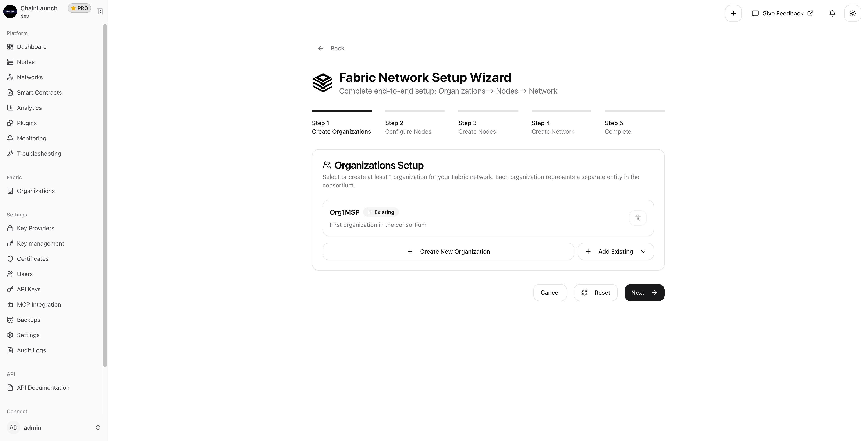Open MCP Integration in sidebar
The image size is (868, 441).
39,304
